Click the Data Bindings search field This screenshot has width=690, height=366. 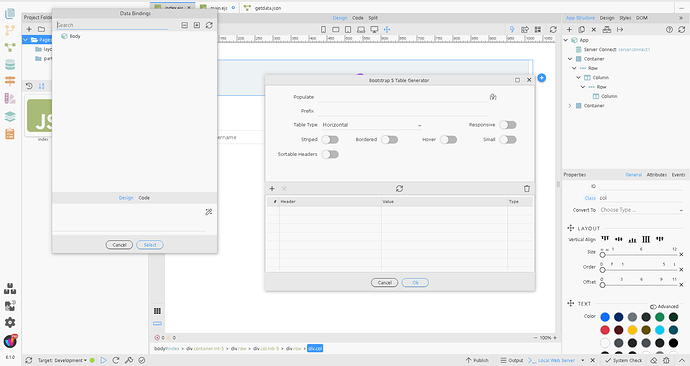click(x=112, y=25)
